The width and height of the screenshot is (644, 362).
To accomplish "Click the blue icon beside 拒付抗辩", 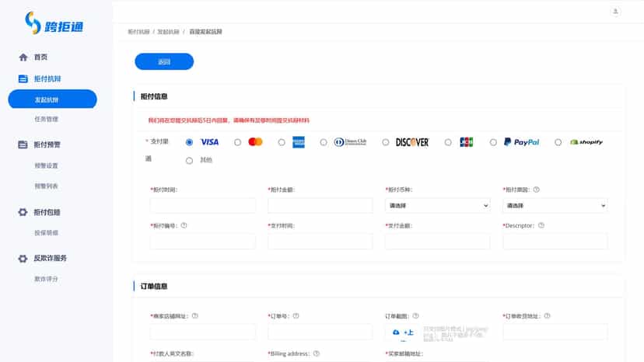I will (x=23, y=78).
